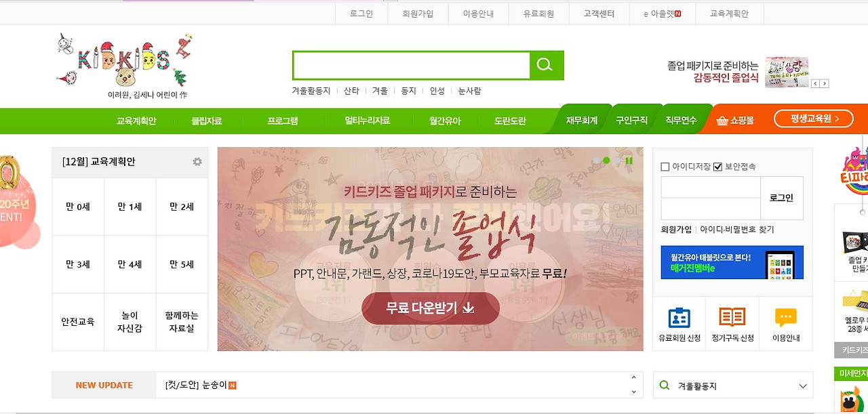Click the 평생교육원 button
868x414 pixels.
813,118
